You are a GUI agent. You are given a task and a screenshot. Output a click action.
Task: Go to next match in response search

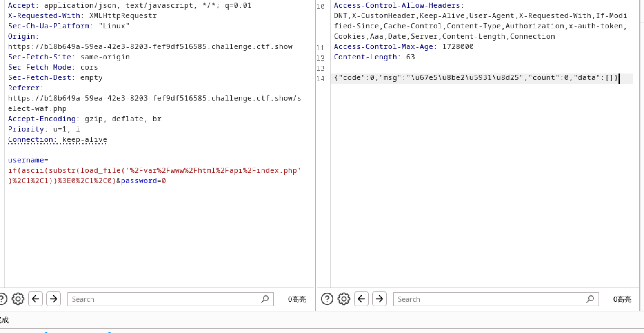click(x=379, y=299)
